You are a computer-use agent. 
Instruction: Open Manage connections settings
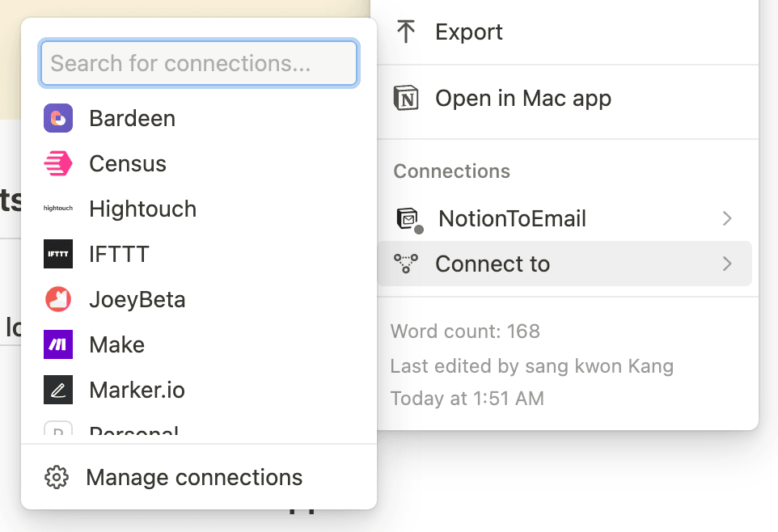click(194, 478)
